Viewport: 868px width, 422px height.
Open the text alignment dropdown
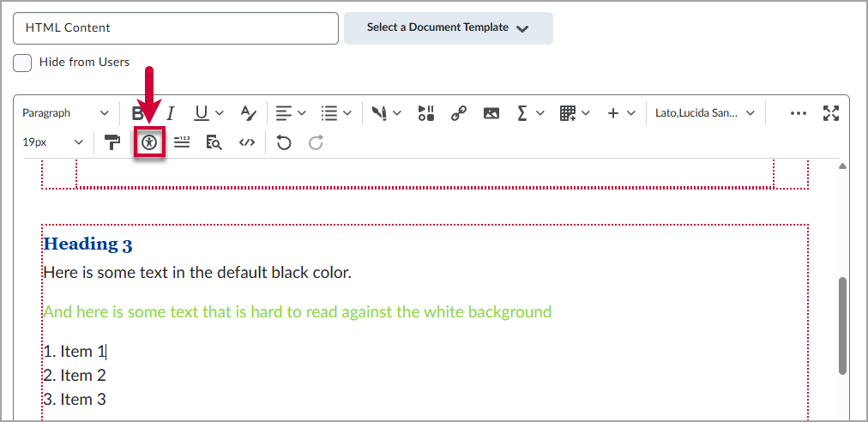pos(291,113)
